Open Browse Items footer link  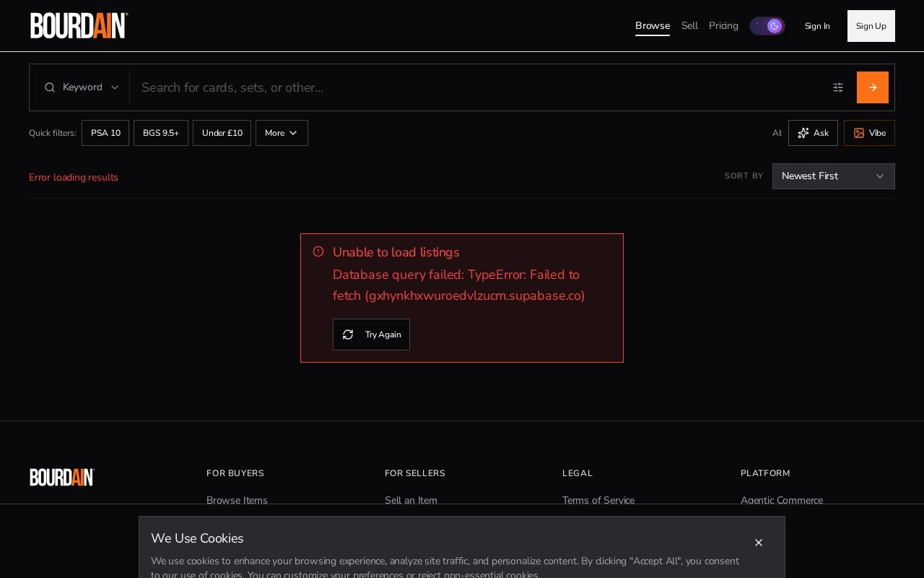click(x=237, y=500)
